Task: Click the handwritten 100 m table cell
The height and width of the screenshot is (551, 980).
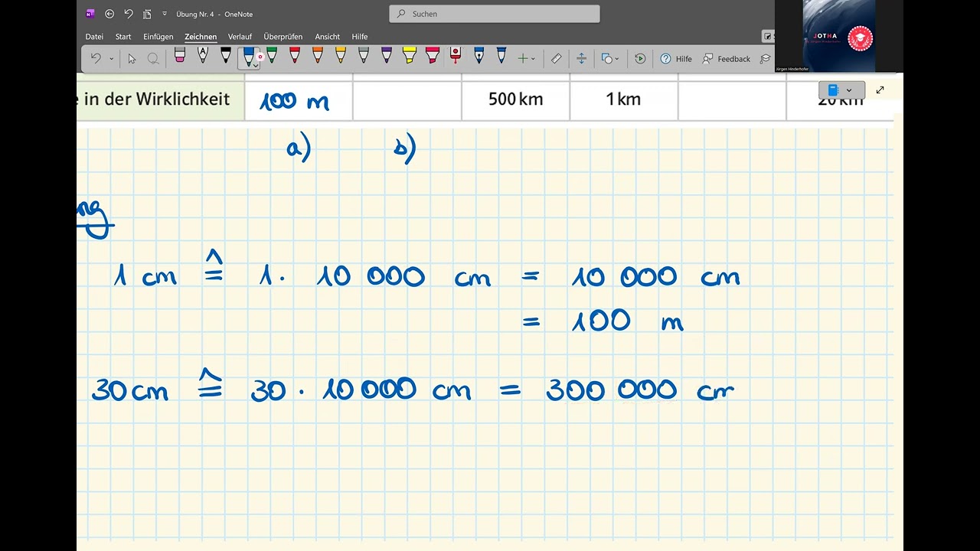Action: (x=299, y=99)
